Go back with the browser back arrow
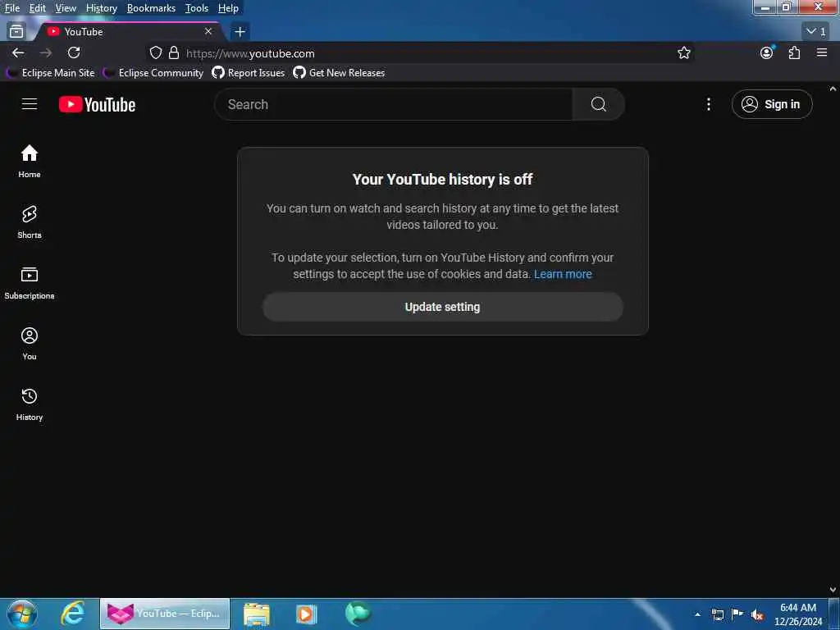840x630 pixels. [18, 52]
